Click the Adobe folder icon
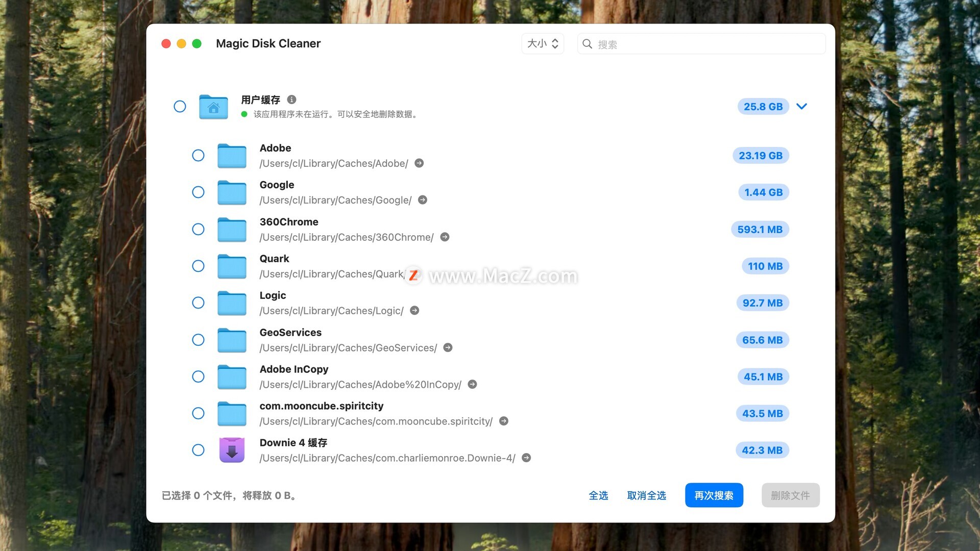This screenshot has height=551, width=980. 232,156
